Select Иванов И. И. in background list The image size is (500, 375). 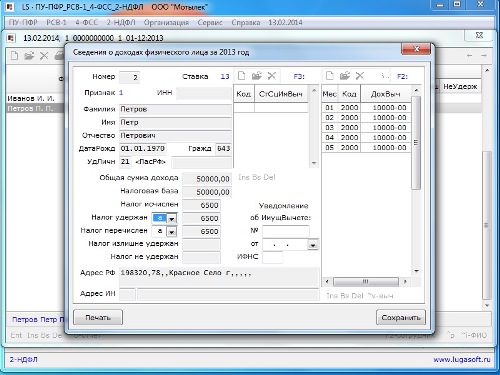(x=35, y=99)
